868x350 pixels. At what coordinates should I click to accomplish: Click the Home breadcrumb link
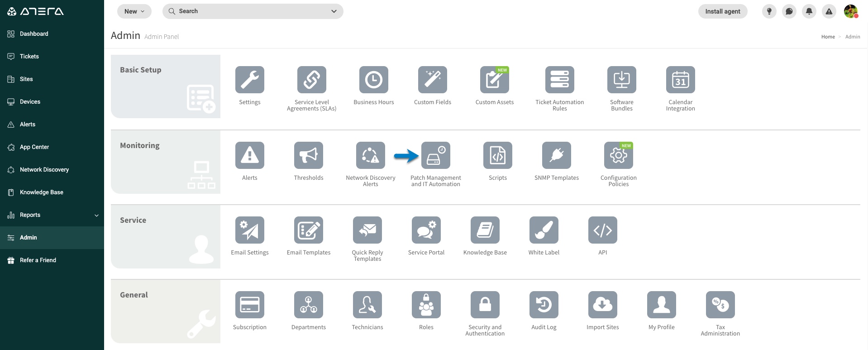[x=828, y=37]
